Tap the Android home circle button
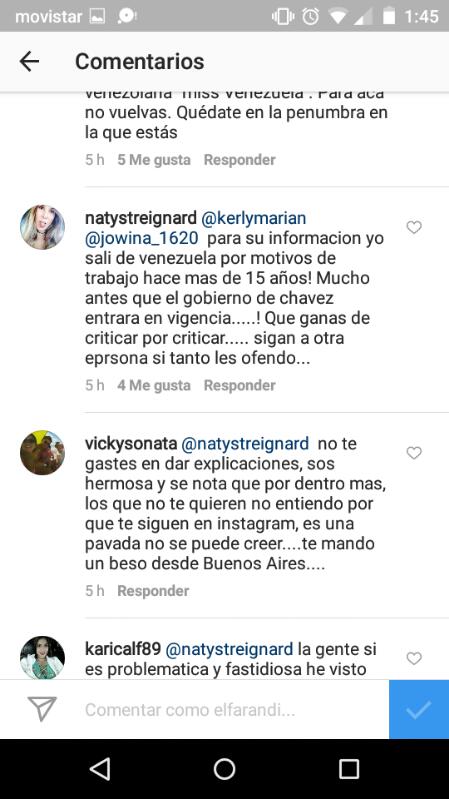The width and height of the screenshot is (449, 799). click(x=224, y=768)
